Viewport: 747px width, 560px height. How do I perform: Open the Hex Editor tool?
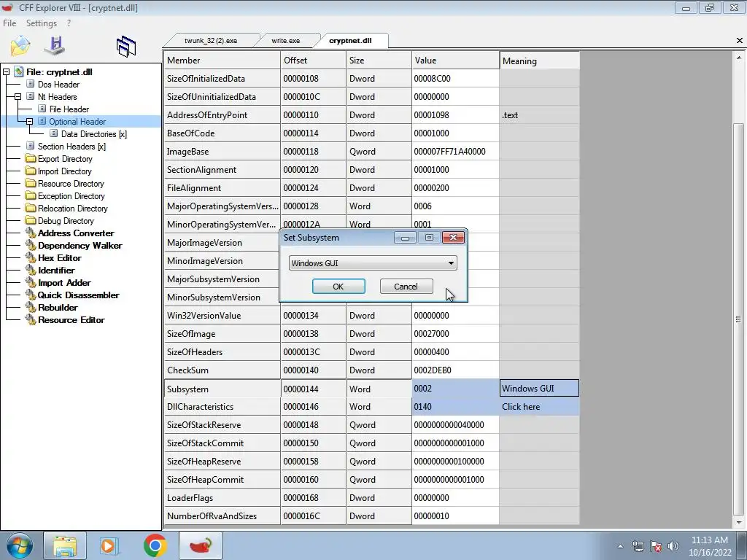(59, 257)
